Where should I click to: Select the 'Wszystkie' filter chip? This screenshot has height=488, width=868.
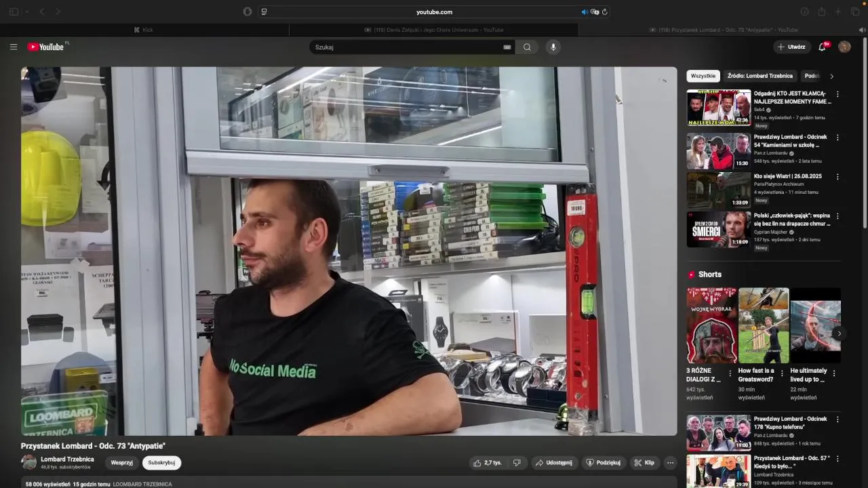click(x=703, y=76)
